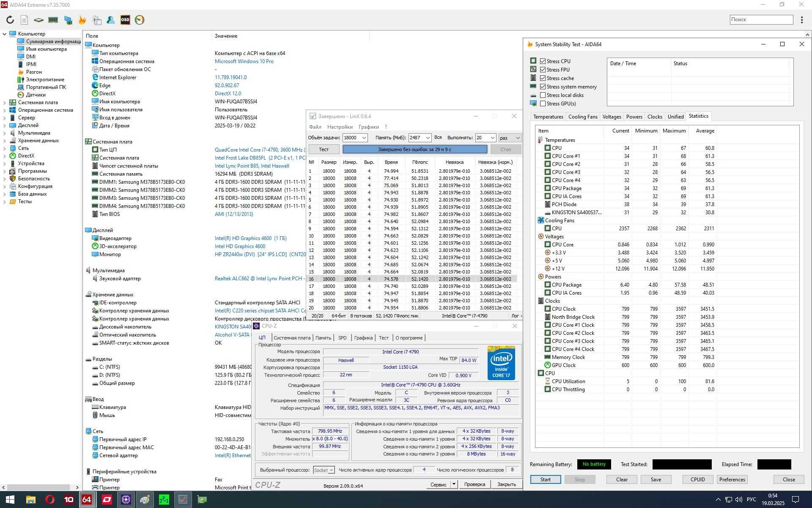
Task: Open the OSD panel toolbar icon
Action: pyautogui.click(x=125, y=20)
